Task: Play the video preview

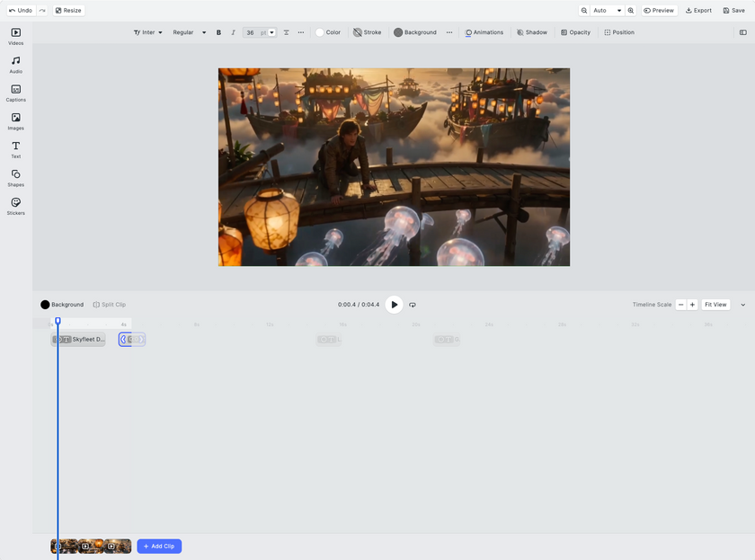Action: 394,305
